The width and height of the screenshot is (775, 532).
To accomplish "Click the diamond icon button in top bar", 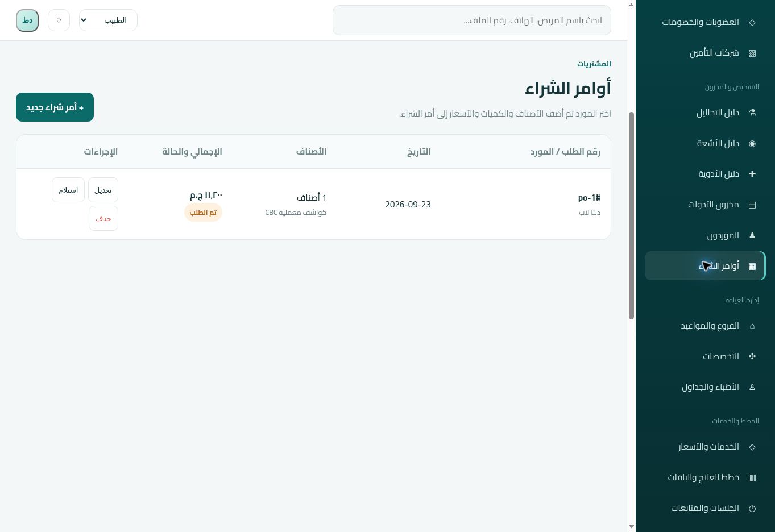I will (59, 20).
